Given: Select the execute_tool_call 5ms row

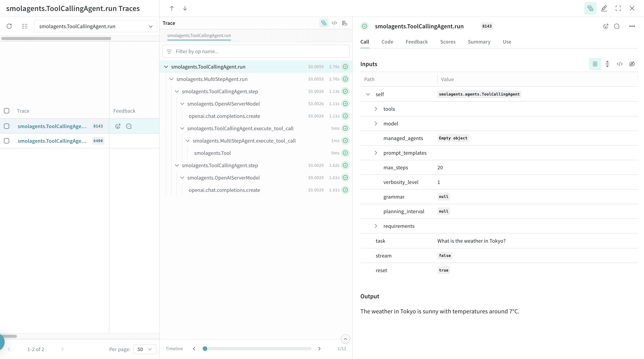Looking at the screenshot, I should coord(256,128).
